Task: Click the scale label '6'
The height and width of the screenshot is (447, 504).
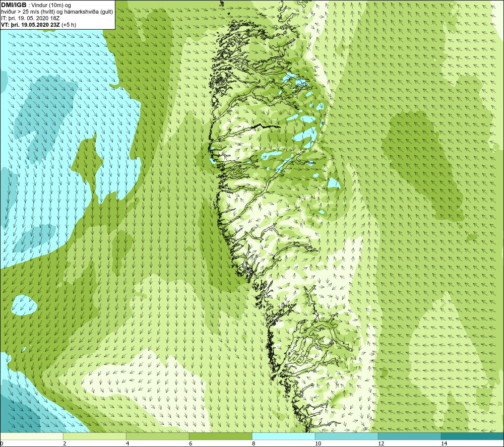Action: [x=191, y=443]
